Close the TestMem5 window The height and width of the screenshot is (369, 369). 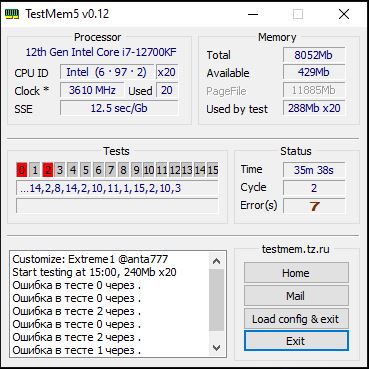point(344,14)
